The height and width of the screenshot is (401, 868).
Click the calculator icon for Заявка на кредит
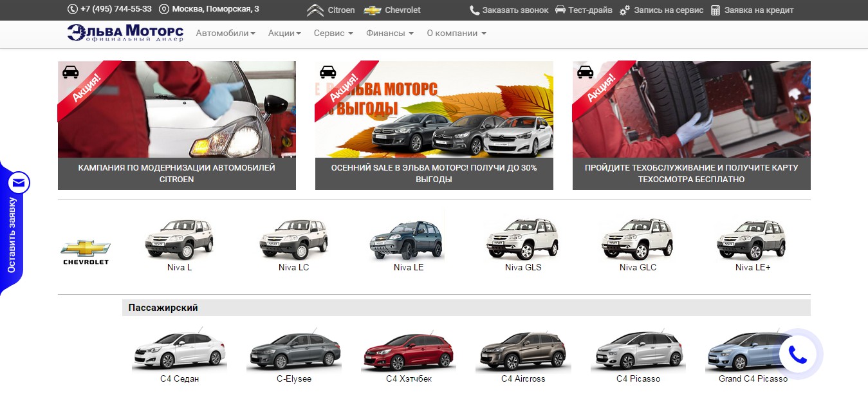[x=716, y=10]
